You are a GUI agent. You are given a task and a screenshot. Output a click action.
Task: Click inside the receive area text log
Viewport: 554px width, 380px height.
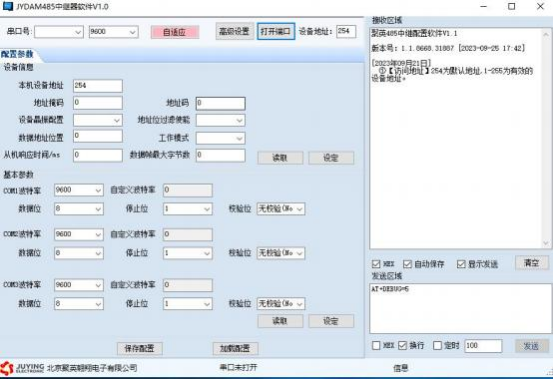coord(456,138)
